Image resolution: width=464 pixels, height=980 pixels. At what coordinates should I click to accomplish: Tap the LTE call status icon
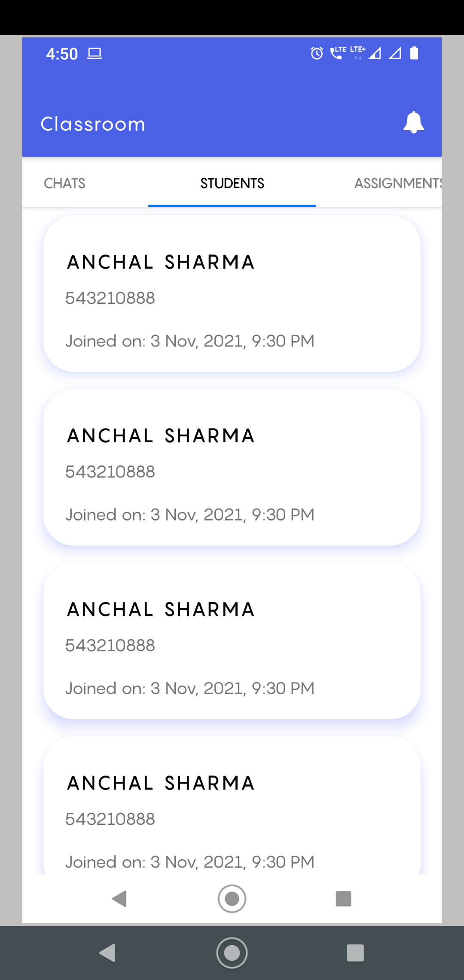[x=338, y=53]
